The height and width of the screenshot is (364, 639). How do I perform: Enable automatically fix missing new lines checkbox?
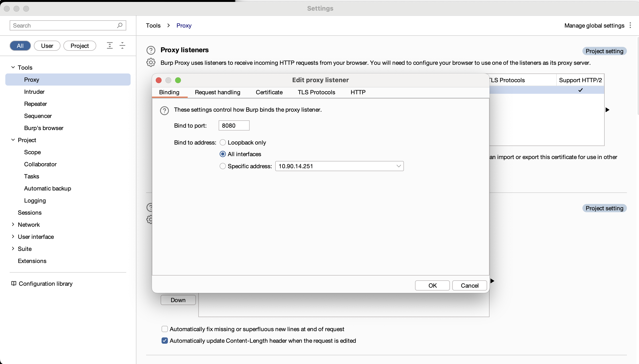[164, 329]
